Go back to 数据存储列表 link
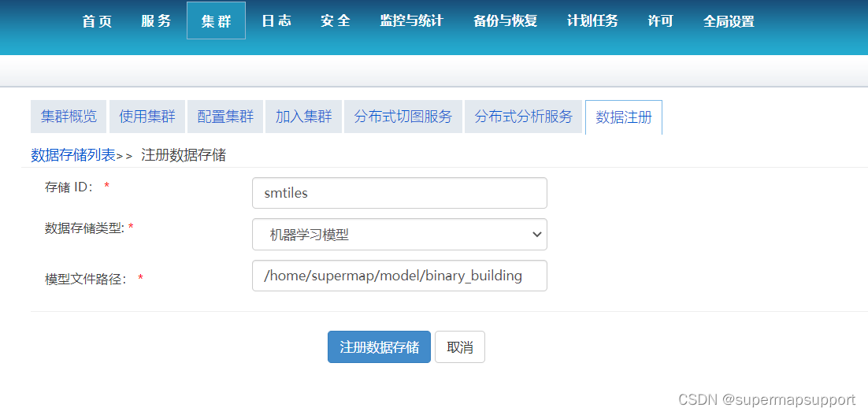Screen dimensions: 868x415 73,155
